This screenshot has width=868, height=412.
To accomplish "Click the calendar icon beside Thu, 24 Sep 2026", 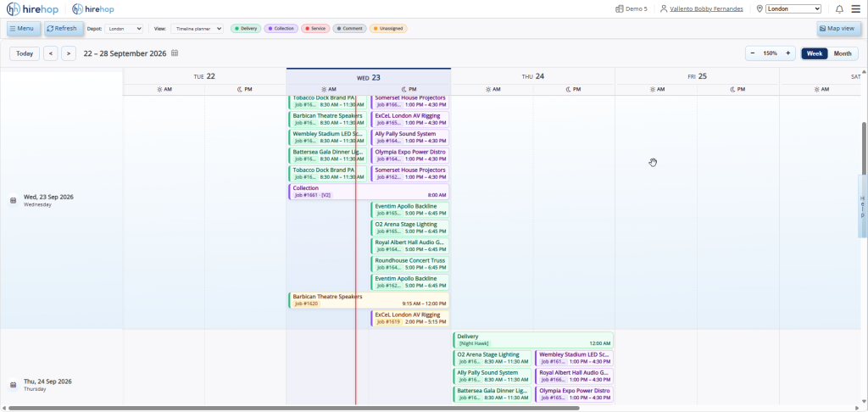I will 14,384.
